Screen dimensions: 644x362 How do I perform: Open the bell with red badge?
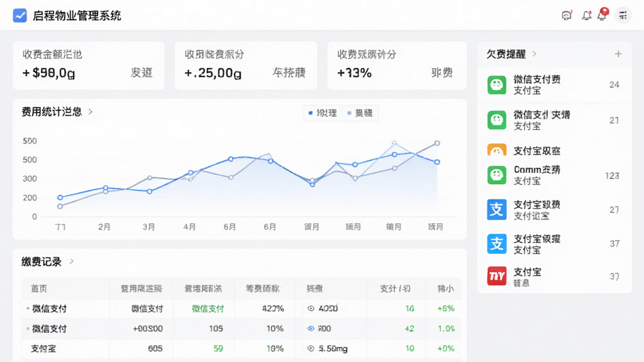602,14
